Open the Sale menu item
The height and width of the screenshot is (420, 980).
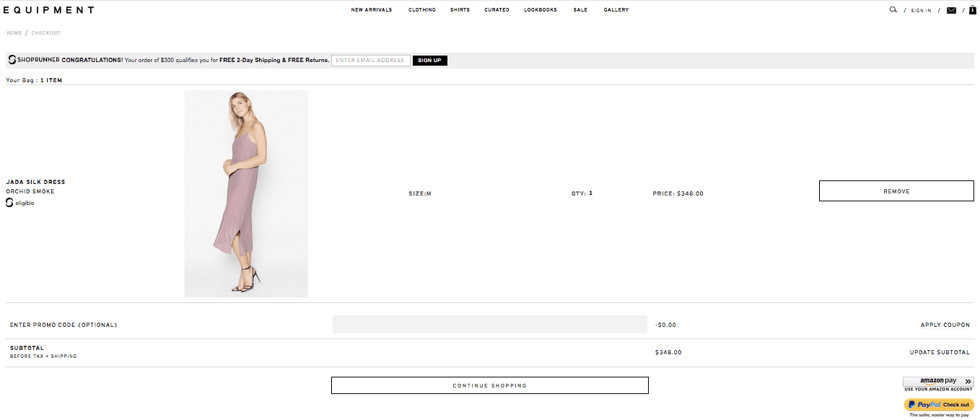(580, 10)
